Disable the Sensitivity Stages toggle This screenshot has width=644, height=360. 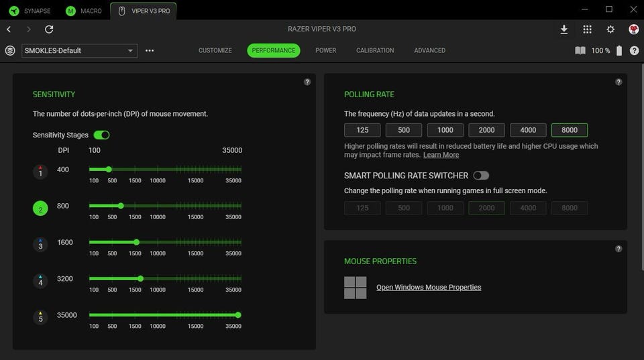click(101, 135)
